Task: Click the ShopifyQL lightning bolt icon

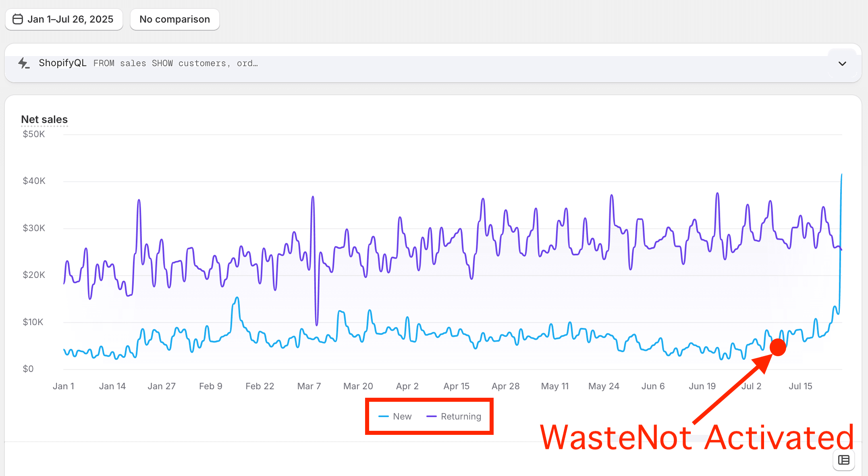Action: 24,63
